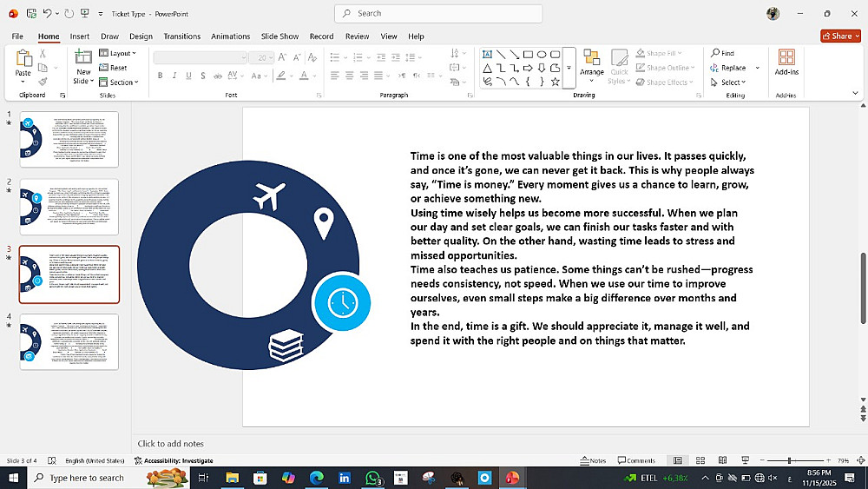Image resolution: width=868 pixels, height=489 pixels.
Task: Open Quick Styles gallery
Action: pyautogui.click(x=619, y=67)
